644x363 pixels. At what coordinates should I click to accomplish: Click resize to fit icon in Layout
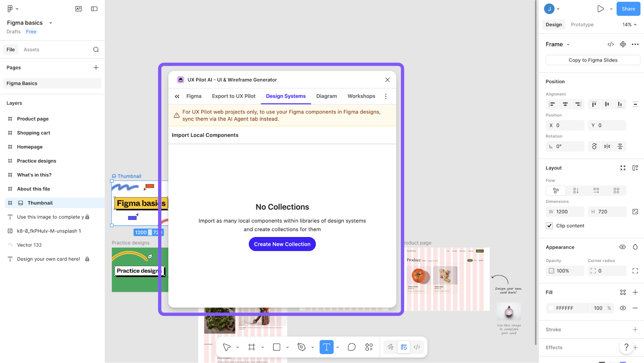coord(623,168)
